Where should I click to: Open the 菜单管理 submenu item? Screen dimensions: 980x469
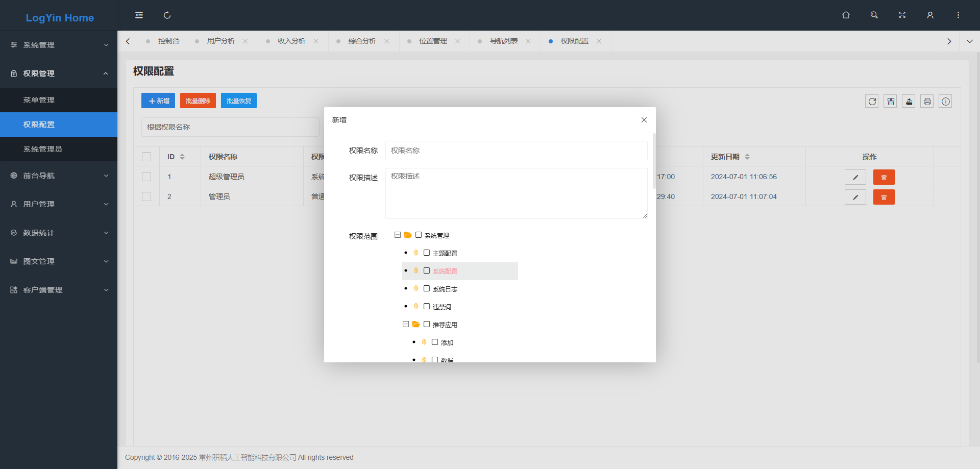point(59,100)
